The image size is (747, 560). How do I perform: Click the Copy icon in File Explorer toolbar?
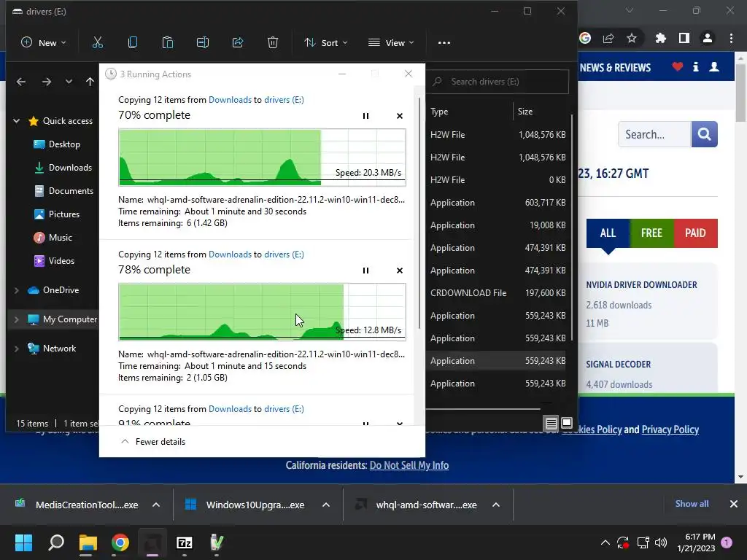point(133,42)
